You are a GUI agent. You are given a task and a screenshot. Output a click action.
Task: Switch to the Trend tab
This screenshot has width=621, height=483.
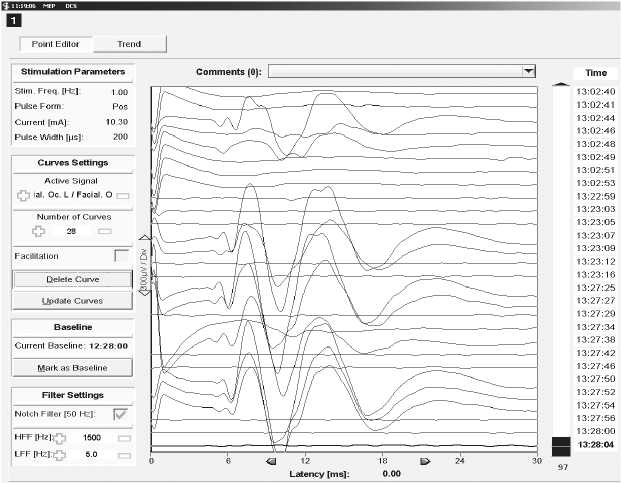(130, 44)
